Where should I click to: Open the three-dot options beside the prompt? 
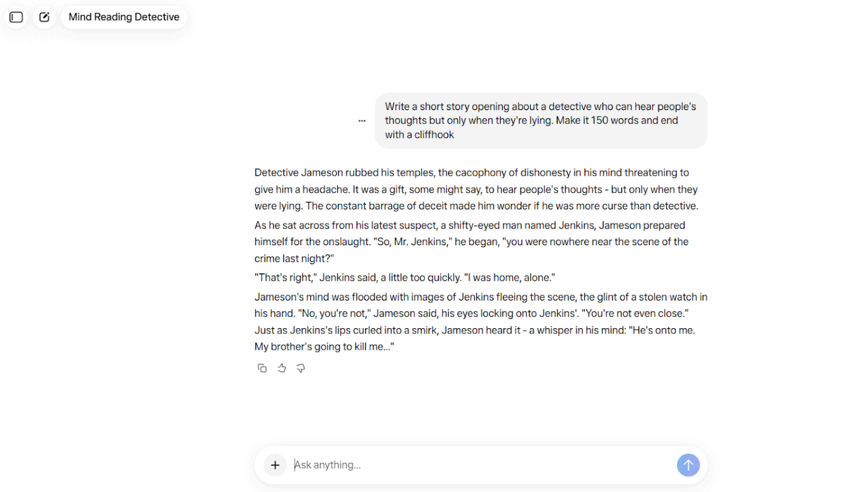click(362, 120)
